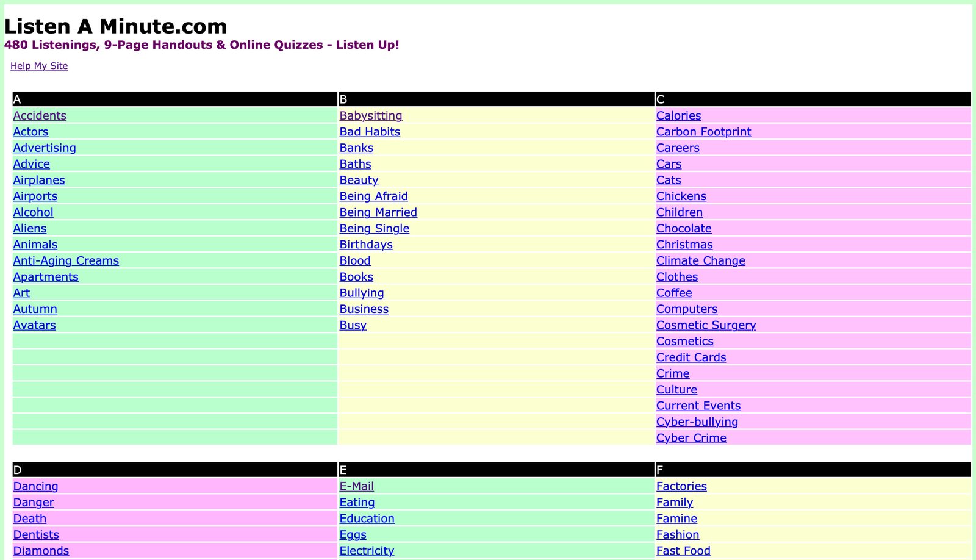Select the Climate Change link
This screenshot has width=976, height=560.
pyautogui.click(x=700, y=260)
